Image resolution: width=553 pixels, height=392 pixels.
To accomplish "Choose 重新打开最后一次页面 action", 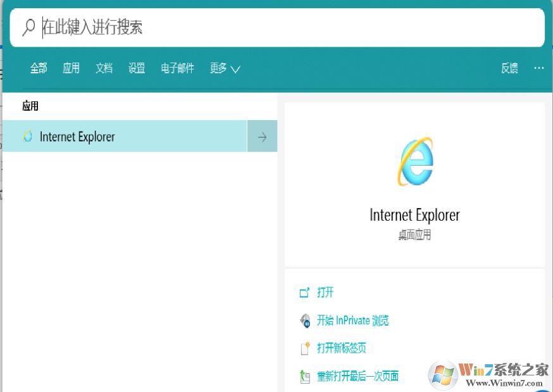I will pyautogui.click(x=357, y=376).
